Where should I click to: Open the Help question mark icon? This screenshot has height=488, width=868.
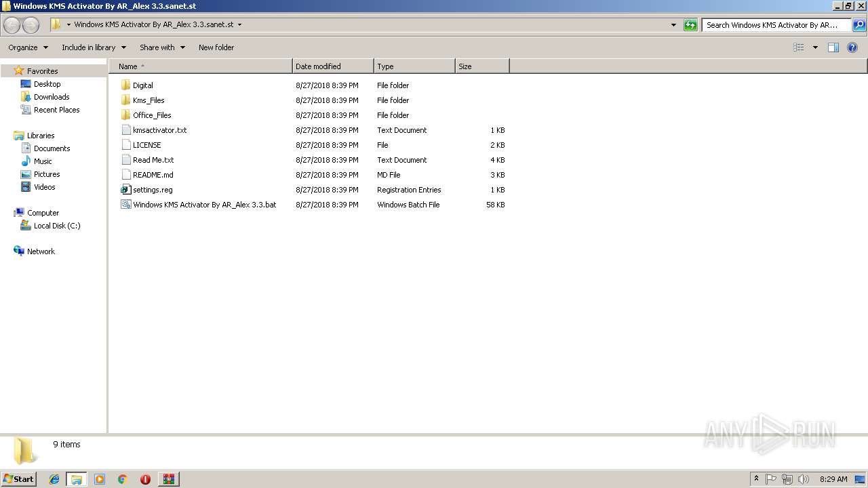point(852,47)
